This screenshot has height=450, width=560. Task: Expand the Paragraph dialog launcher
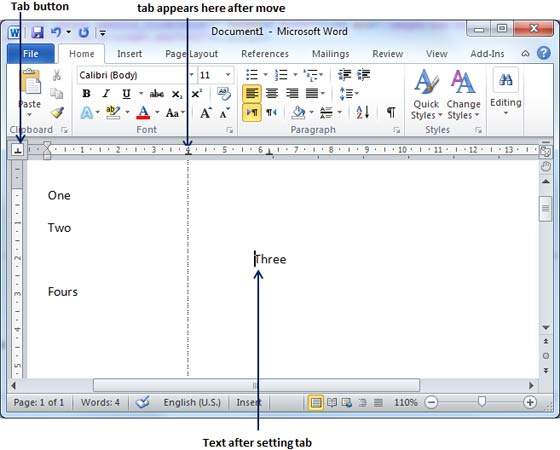pyautogui.click(x=396, y=130)
